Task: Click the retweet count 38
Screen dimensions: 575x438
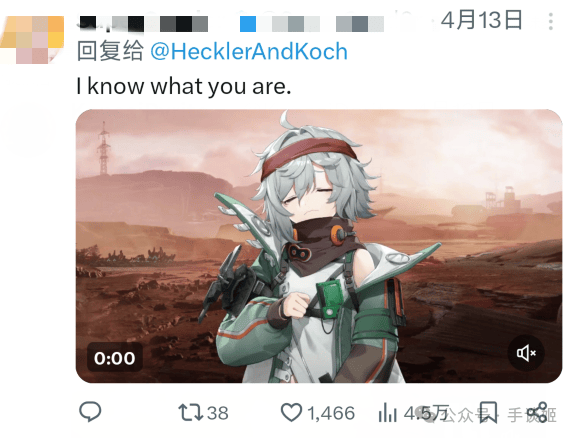Action: [218, 413]
